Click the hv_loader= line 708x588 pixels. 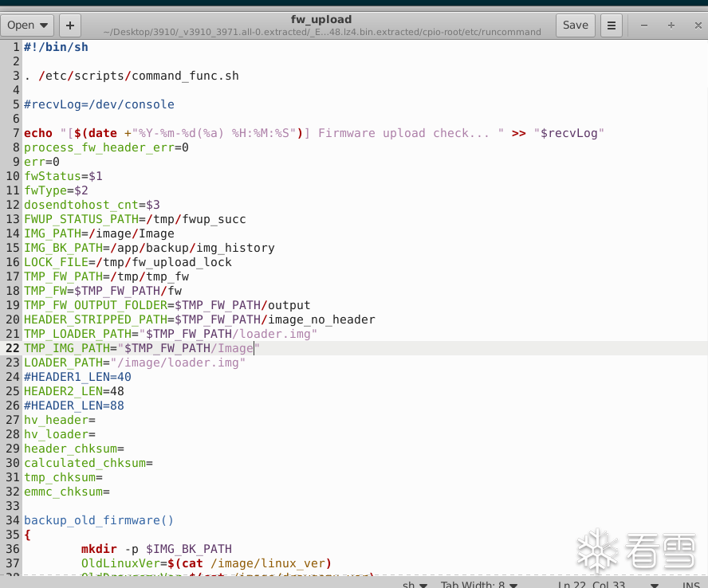pos(60,434)
